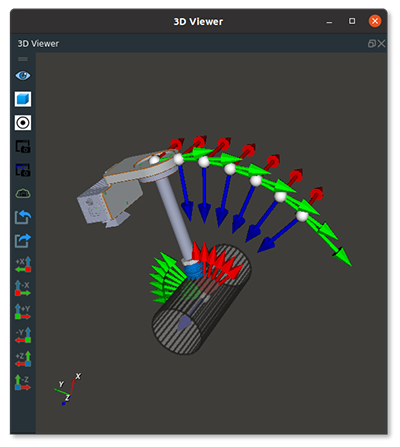
Task: Set camera to +X view
Action: (23, 264)
